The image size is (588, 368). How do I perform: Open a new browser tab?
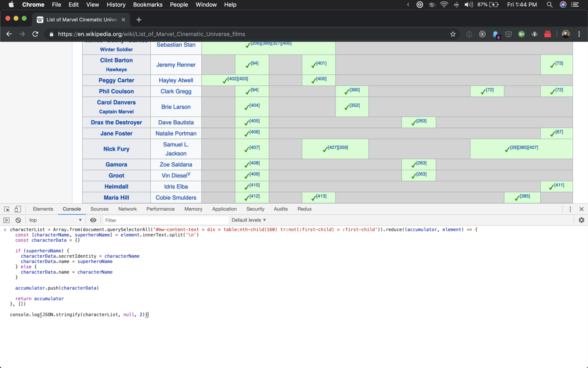click(139, 20)
